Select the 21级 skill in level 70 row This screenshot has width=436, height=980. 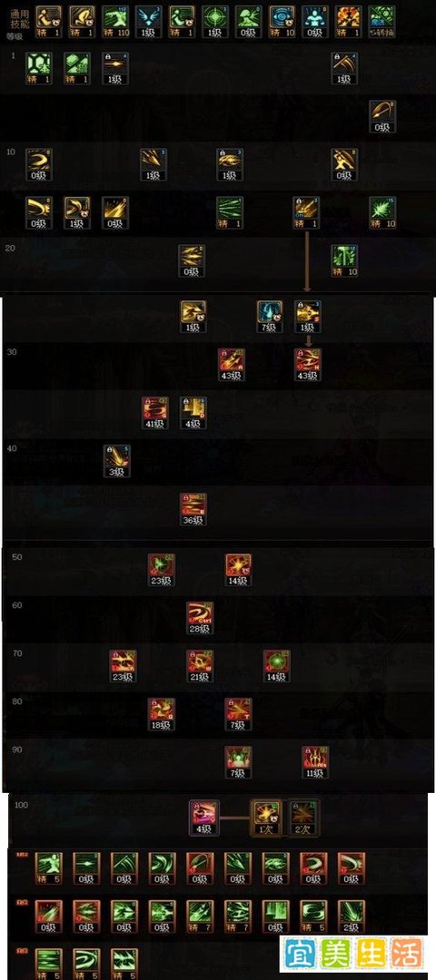[x=200, y=666]
